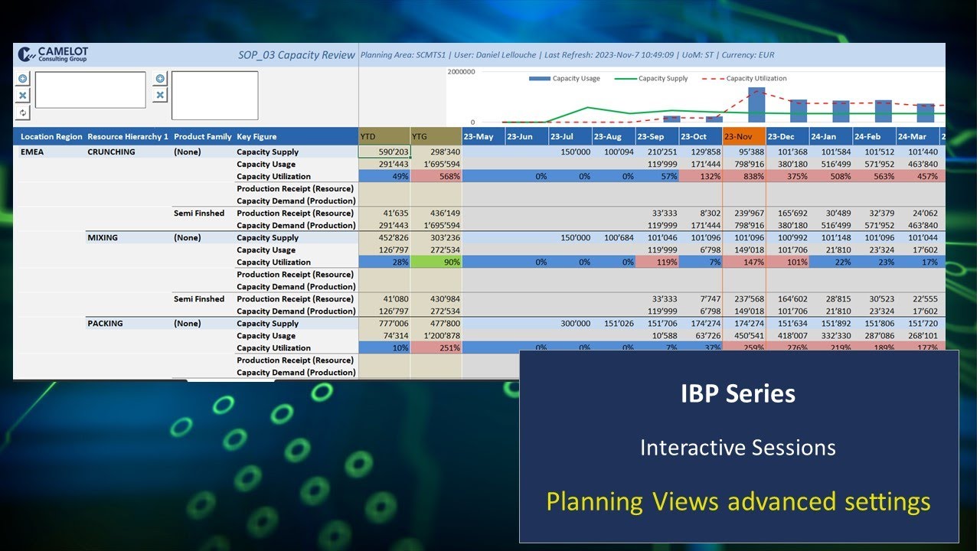This screenshot has width=980, height=551.
Task: Click the Camelot Consulting Group logo
Action: tap(53, 54)
